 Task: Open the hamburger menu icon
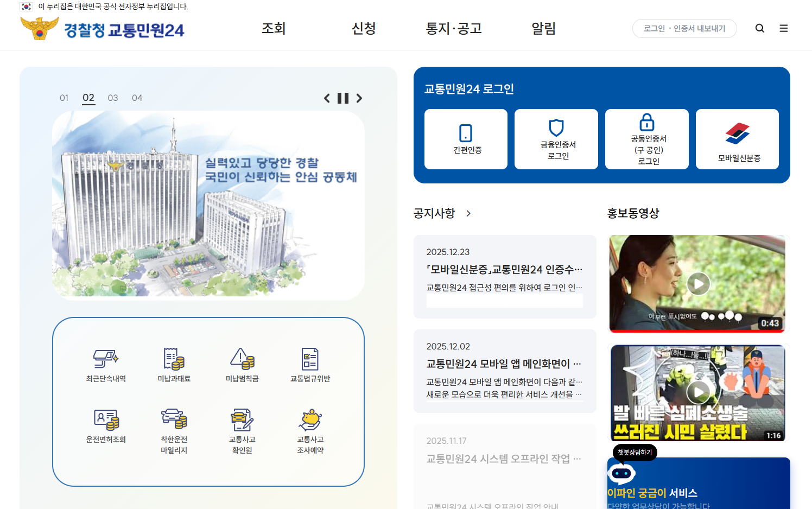point(784,28)
